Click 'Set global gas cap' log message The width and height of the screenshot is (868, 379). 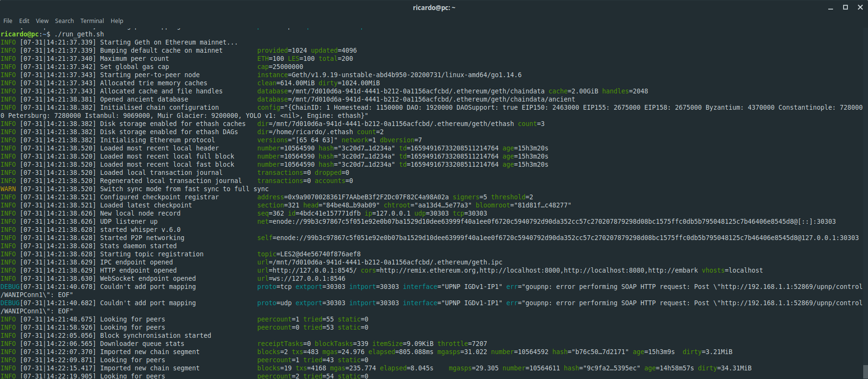click(x=134, y=67)
